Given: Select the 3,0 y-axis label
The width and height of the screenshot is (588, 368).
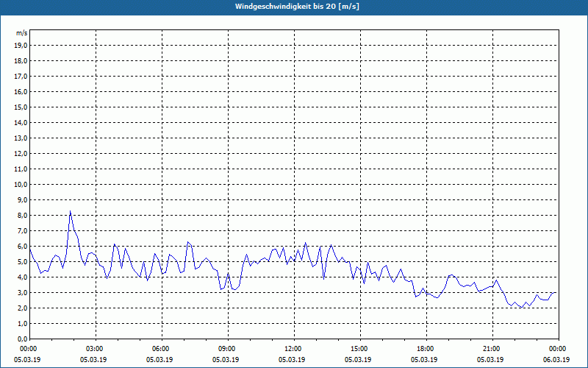Looking at the screenshot, I should 22,292.
